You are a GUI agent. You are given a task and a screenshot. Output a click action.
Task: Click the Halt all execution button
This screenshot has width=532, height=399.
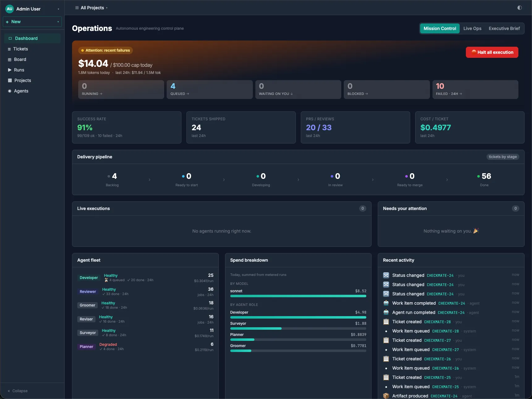pyautogui.click(x=492, y=52)
